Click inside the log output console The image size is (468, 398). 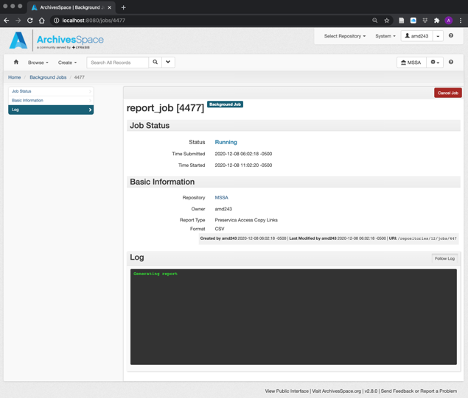pyautogui.click(x=293, y=317)
